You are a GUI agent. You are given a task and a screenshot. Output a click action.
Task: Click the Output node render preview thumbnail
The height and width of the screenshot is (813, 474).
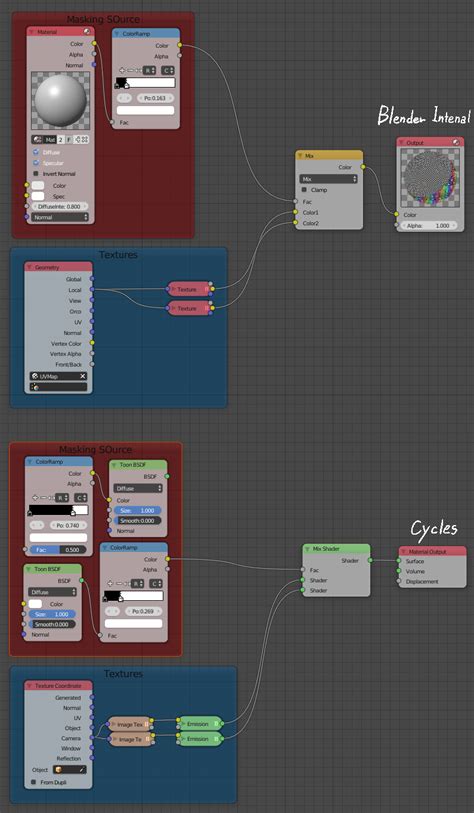click(429, 178)
